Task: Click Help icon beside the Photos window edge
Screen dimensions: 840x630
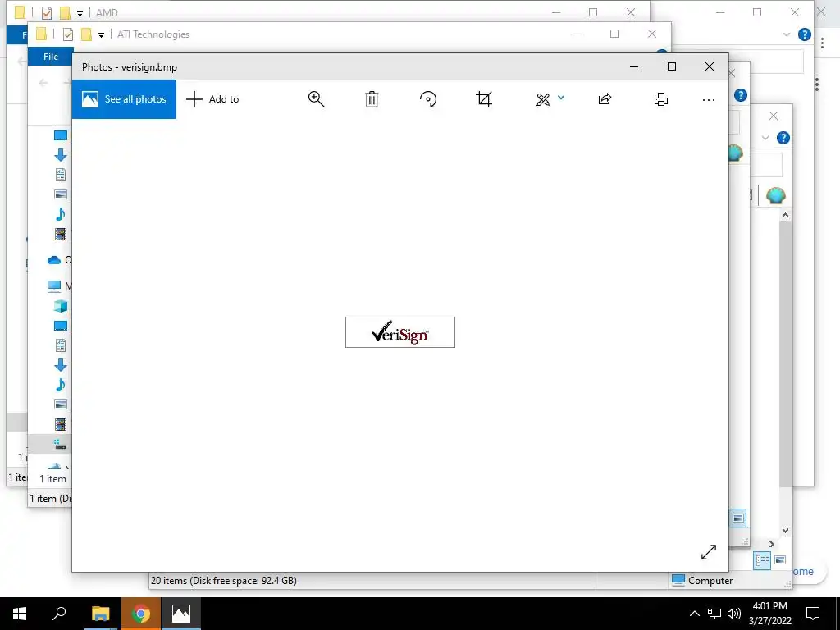Action: tap(741, 95)
